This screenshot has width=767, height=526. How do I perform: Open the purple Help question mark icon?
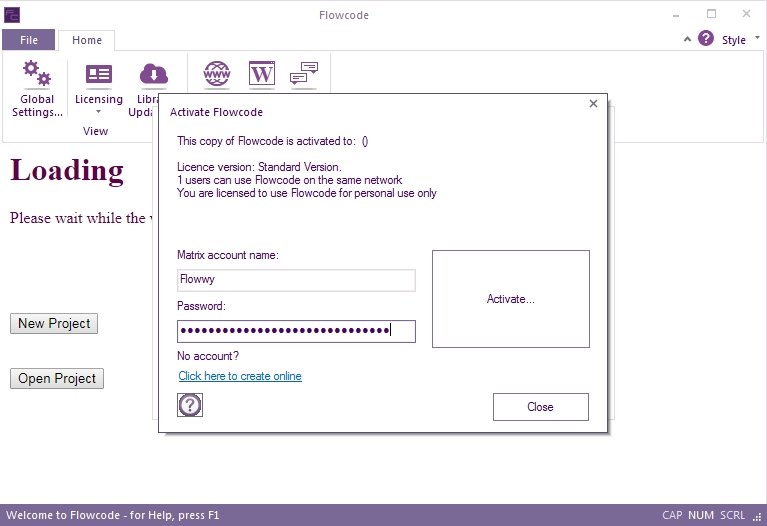coord(705,38)
